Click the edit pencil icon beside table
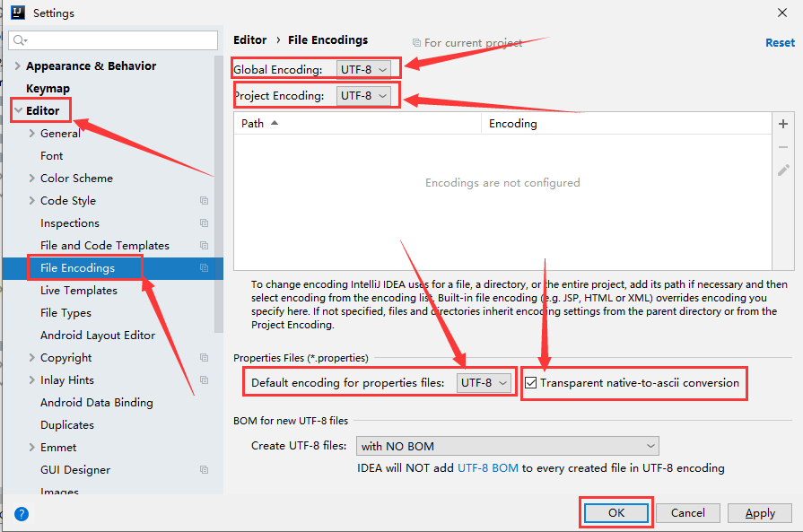This screenshot has height=532, width=803. pos(783,170)
